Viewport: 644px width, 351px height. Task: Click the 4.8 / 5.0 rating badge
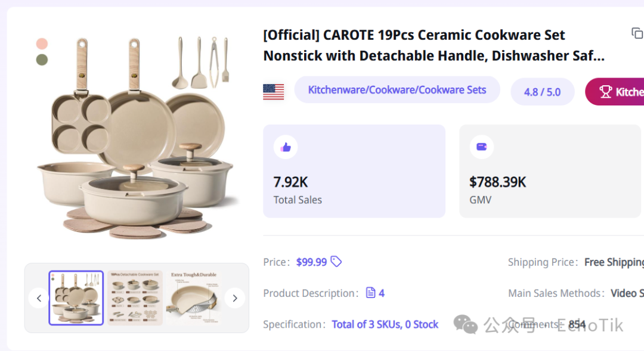coord(542,92)
